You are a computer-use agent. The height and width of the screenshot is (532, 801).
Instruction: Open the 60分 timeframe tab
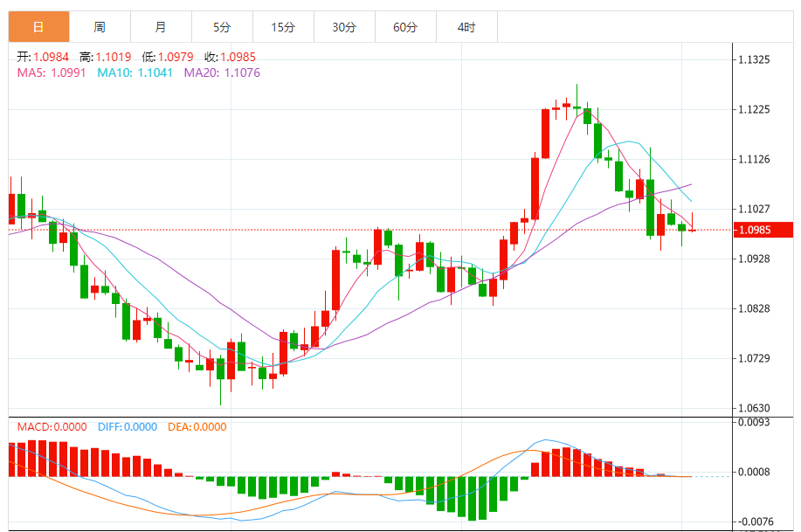pyautogui.click(x=405, y=27)
